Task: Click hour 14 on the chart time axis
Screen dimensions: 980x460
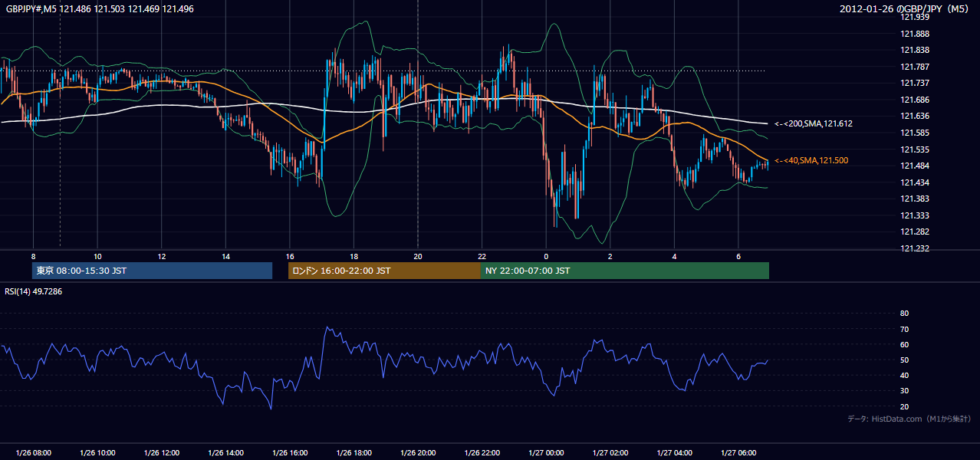Action: pyautogui.click(x=225, y=256)
